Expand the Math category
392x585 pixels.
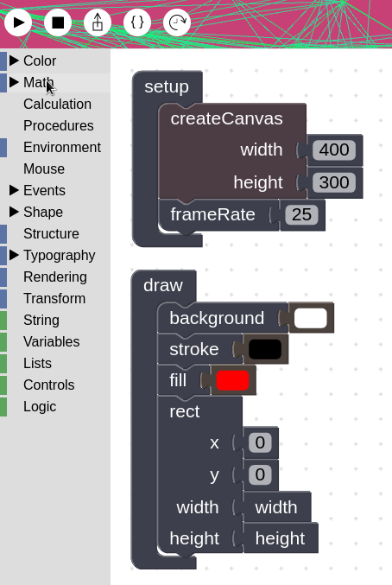click(x=38, y=82)
